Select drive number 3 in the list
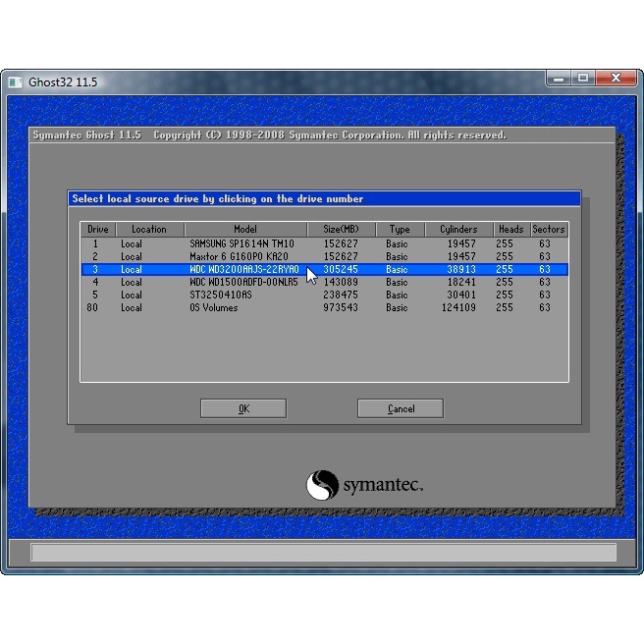The image size is (644, 644). (95, 269)
